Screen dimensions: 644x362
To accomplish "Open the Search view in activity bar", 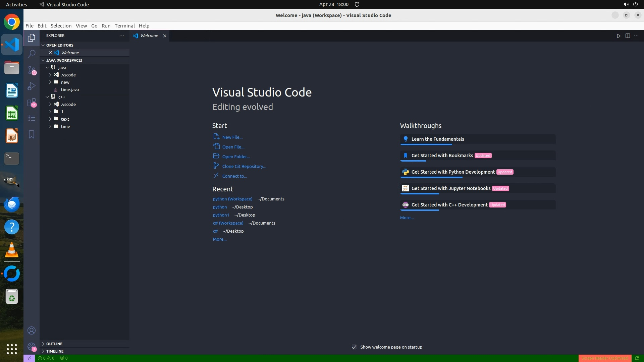I will pyautogui.click(x=32, y=54).
